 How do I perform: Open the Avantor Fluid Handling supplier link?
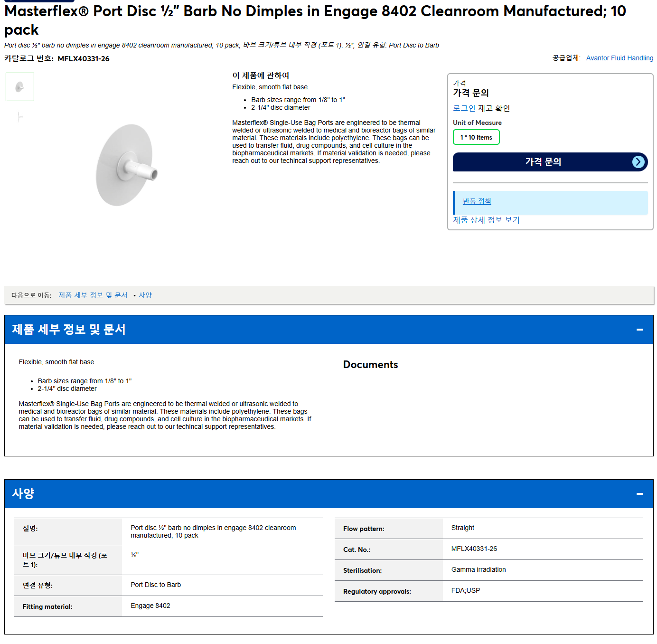point(619,58)
